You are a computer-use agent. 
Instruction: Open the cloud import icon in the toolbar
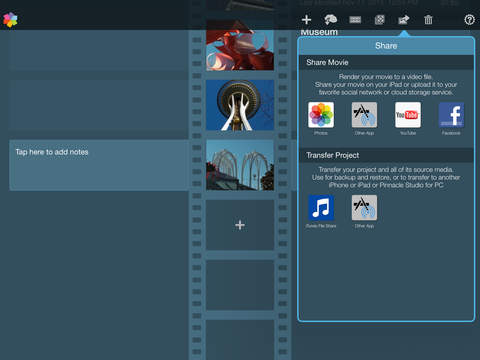[x=330, y=20]
